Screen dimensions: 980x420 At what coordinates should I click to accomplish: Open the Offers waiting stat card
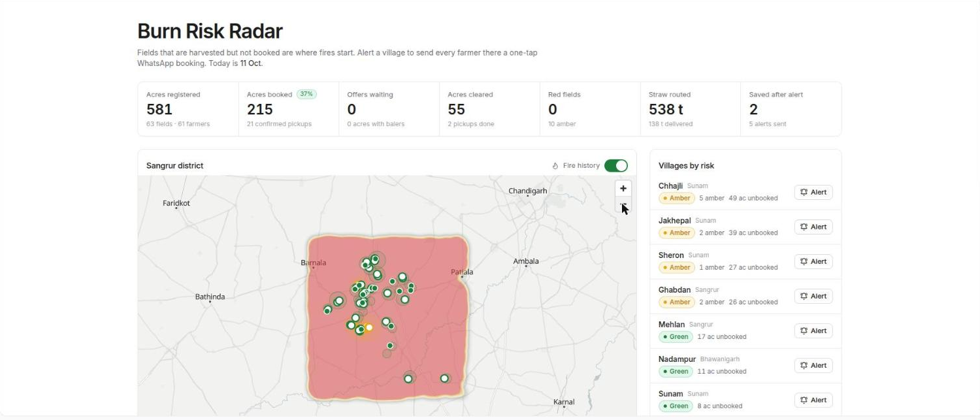click(x=389, y=109)
